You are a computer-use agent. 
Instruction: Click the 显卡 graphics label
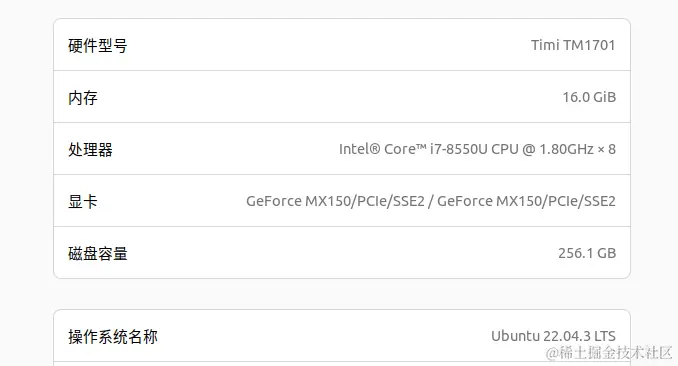83,202
